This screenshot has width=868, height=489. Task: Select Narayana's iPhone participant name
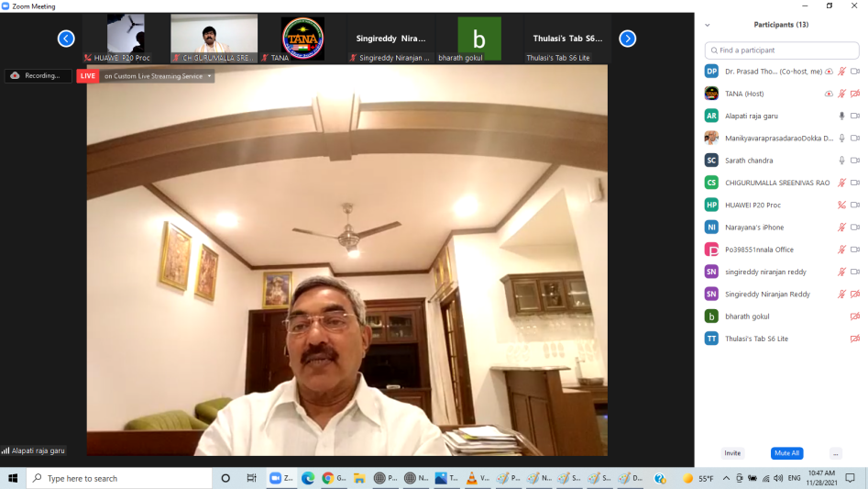pos(754,227)
